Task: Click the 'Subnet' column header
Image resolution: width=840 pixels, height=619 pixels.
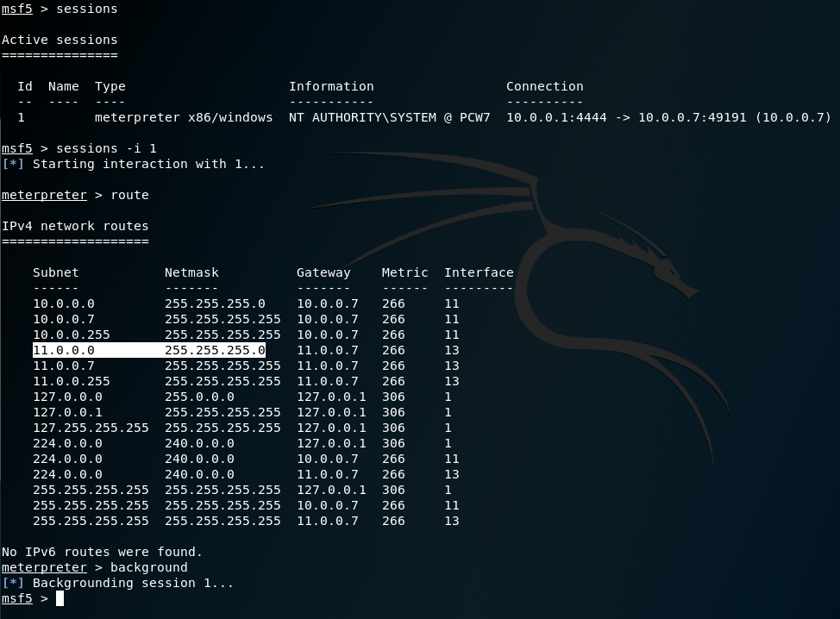Action: (x=56, y=273)
